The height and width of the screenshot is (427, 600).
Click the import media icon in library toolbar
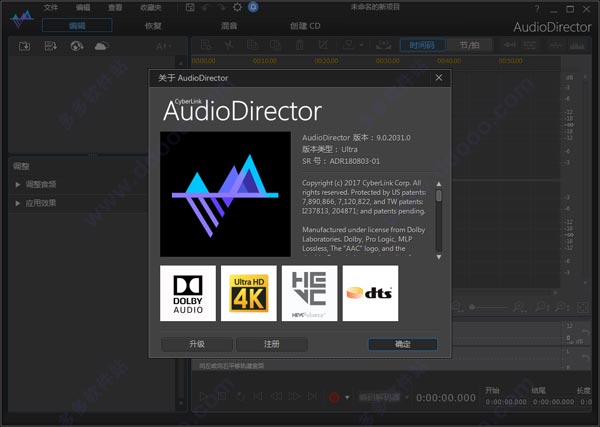pos(25,46)
